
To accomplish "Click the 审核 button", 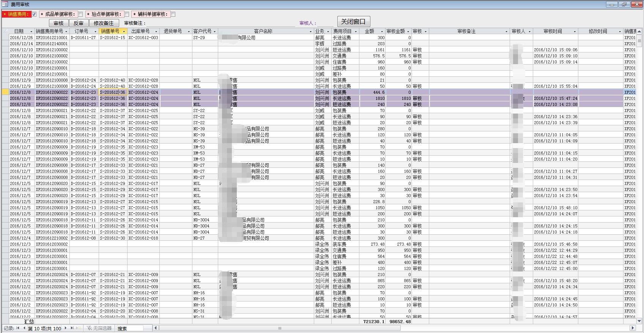I will click(x=59, y=23).
